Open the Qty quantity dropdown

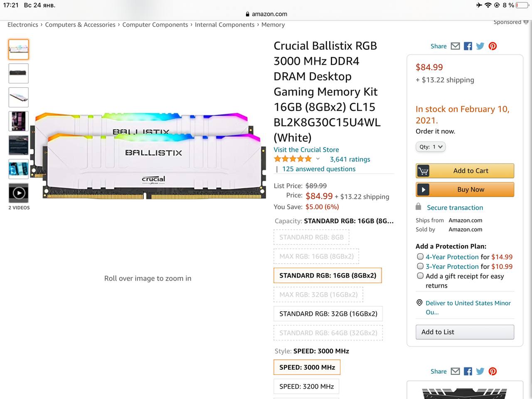pos(431,147)
